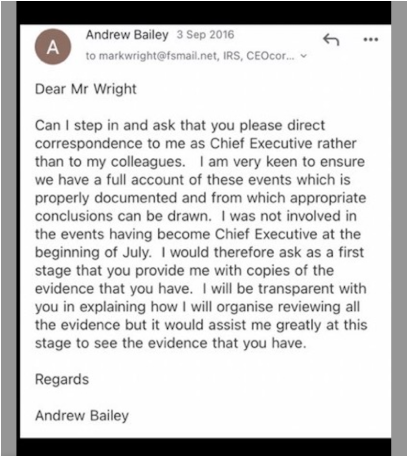Image resolution: width=407 pixels, height=456 pixels.
Task: Click the final line ending 'that you have.'
Action: point(170,343)
